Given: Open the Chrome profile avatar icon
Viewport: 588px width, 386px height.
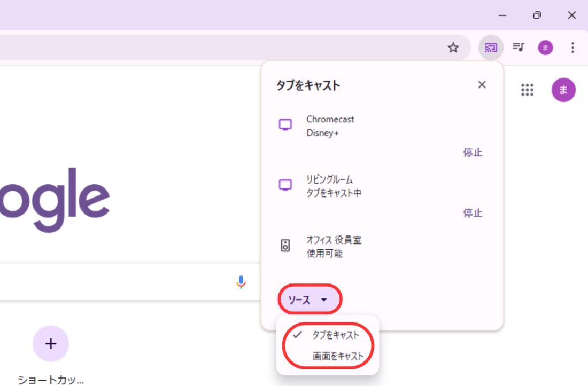Looking at the screenshot, I should (x=545, y=48).
